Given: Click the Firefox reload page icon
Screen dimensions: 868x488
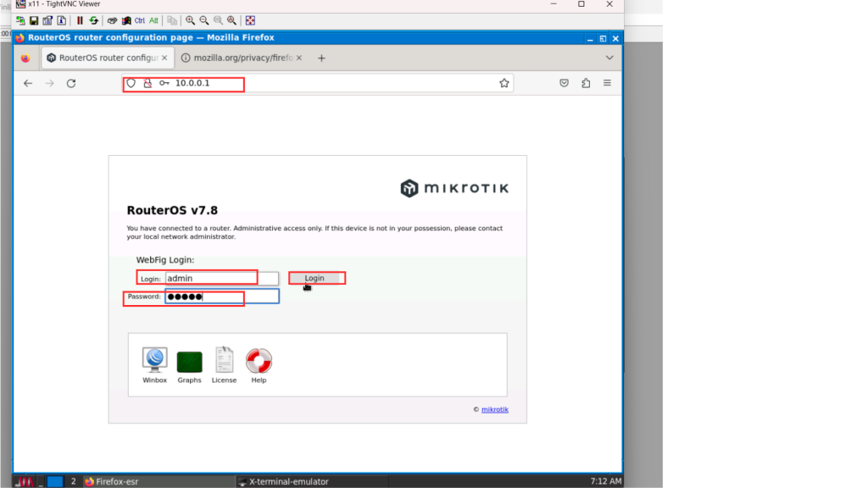Looking at the screenshot, I should pyautogui.click(x=71, y=83).
